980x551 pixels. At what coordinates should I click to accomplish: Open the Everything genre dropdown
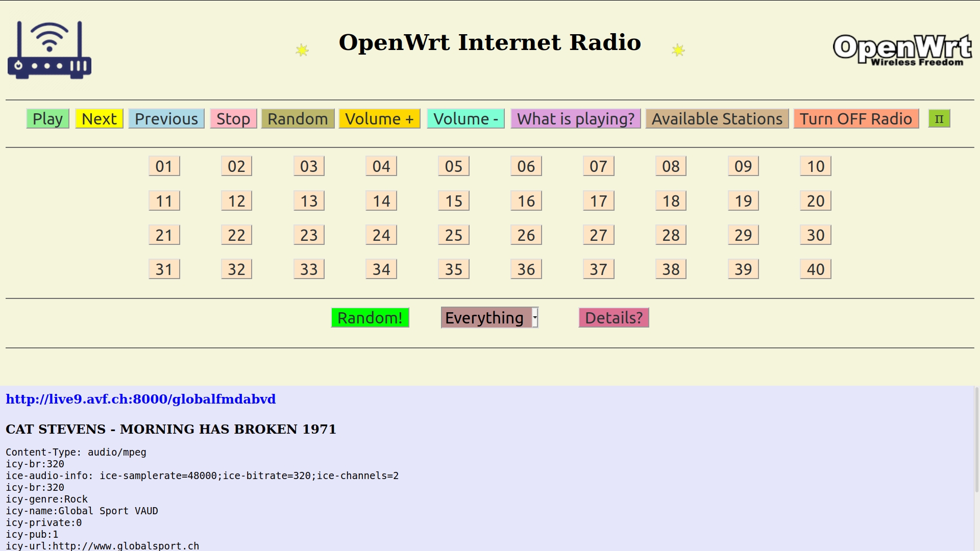coord(489,318)
